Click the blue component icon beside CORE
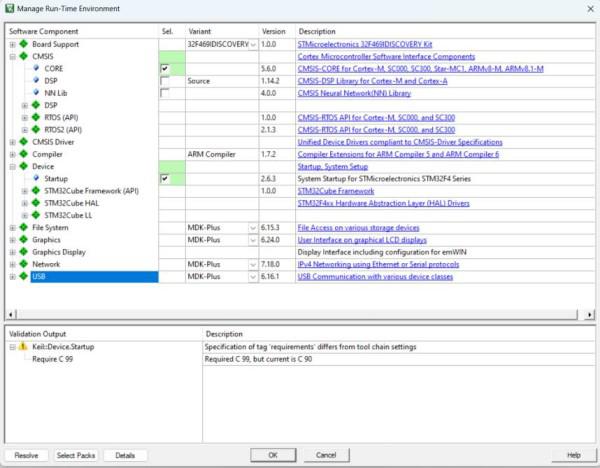 (x=36, y=68)
